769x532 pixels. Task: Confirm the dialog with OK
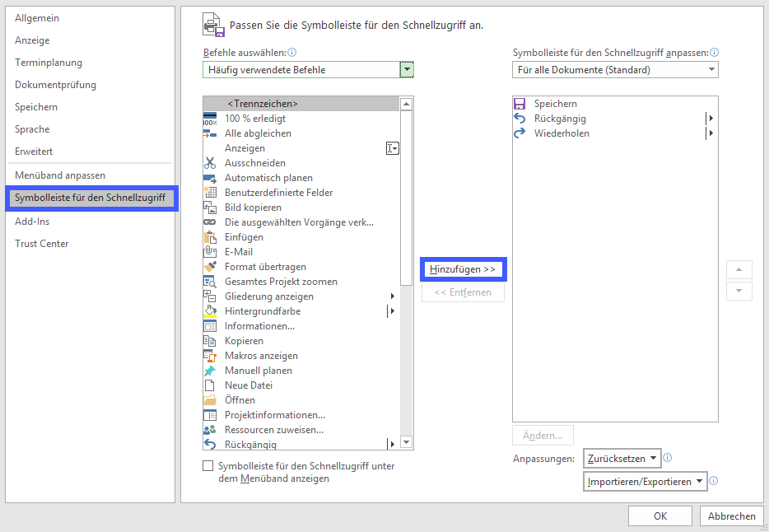(x=660, y=516)
